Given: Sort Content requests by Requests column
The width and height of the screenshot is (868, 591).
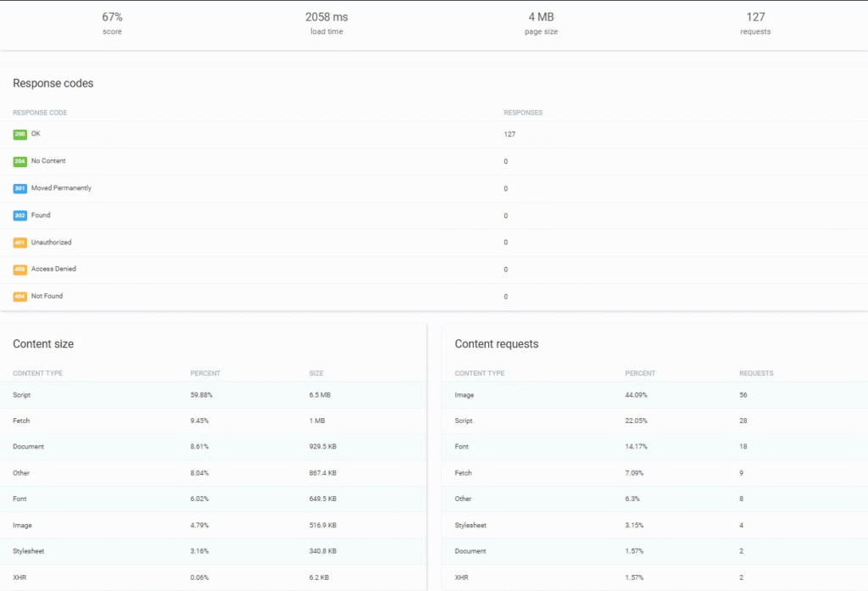Looking at the screenshot, I should pyautogui.click(x=756, y=373).
